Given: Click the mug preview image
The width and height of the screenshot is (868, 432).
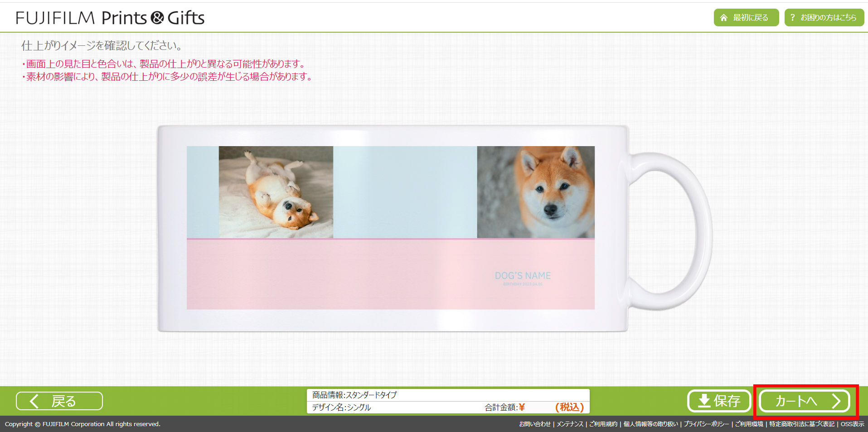Looking at the screenshot, I should coord(435,229).
